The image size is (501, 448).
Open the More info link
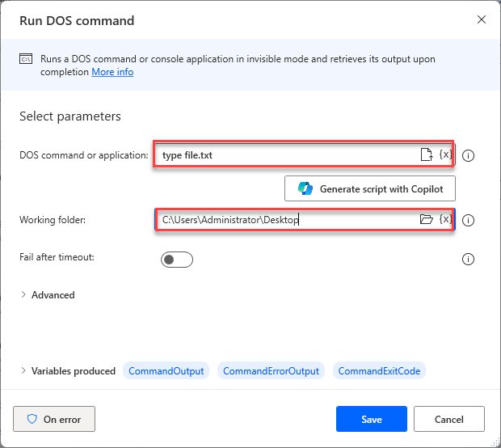tap(112, 72)
